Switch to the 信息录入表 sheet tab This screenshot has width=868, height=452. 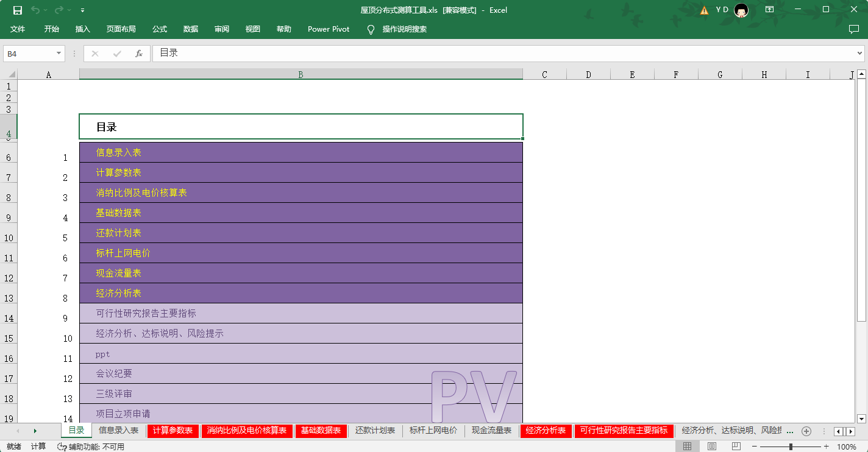coord(119,431)
